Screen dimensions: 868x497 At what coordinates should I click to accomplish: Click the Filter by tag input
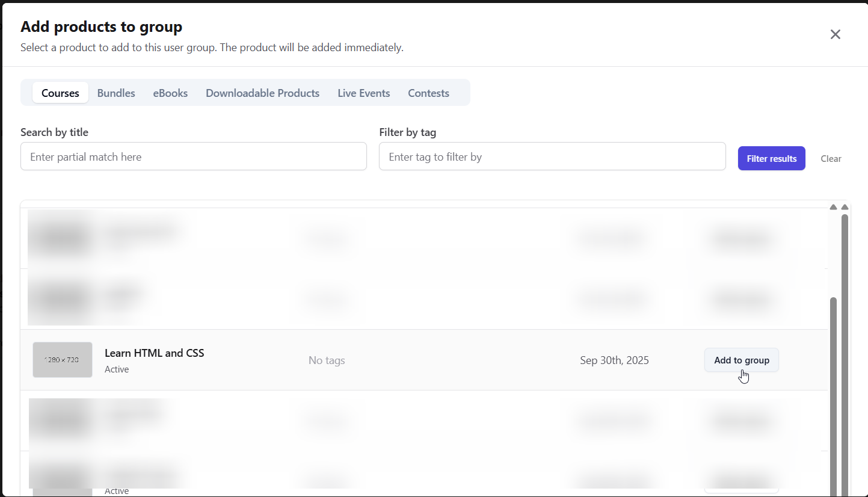click(552, 156)
